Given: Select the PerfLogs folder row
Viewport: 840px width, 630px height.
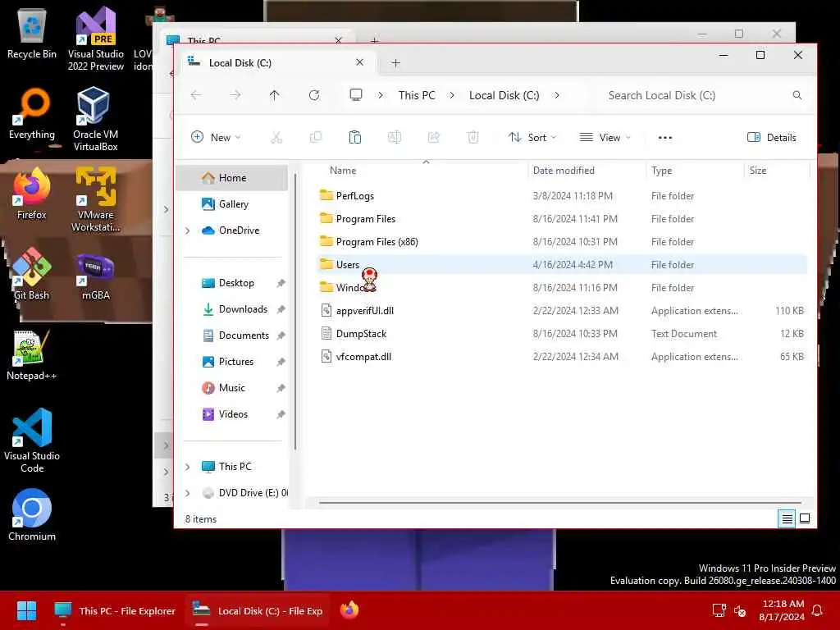Looking at the screenshot, I should 561,195.
